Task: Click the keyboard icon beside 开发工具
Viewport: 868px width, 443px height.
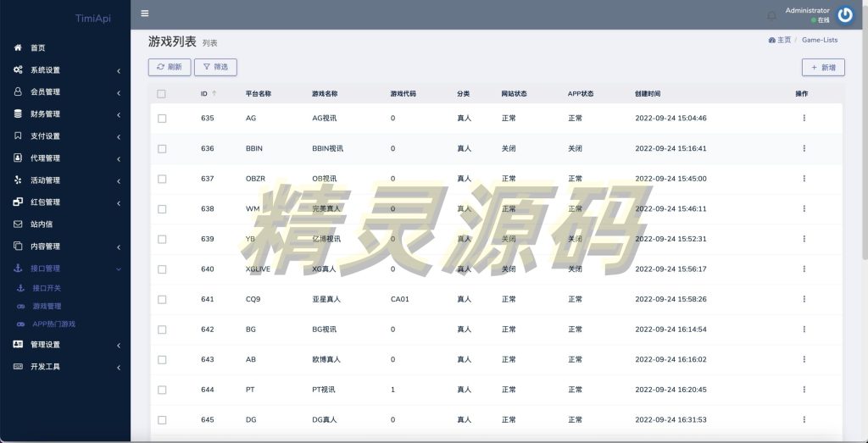Action: [18, 366]
